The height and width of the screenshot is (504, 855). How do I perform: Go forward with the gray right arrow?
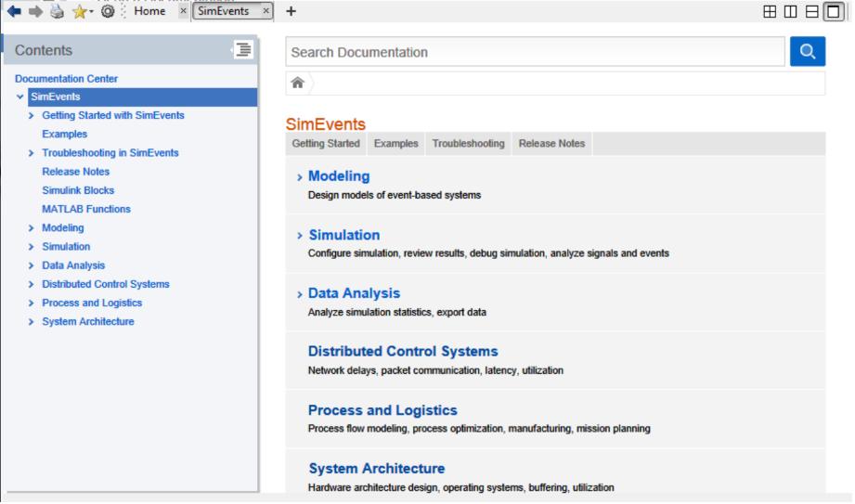[35, 11]
